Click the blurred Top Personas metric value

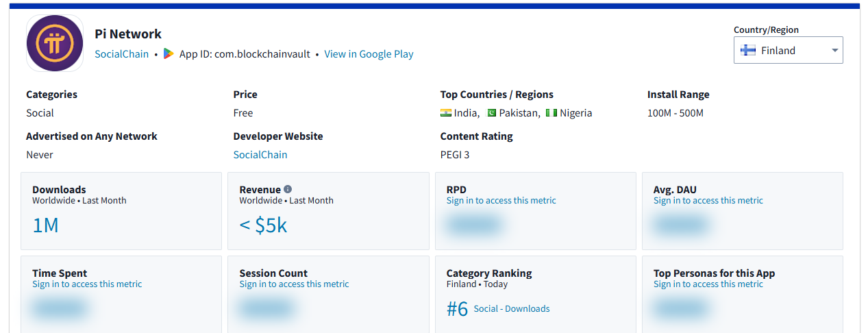pyautogui.click(x=680, y=308)
